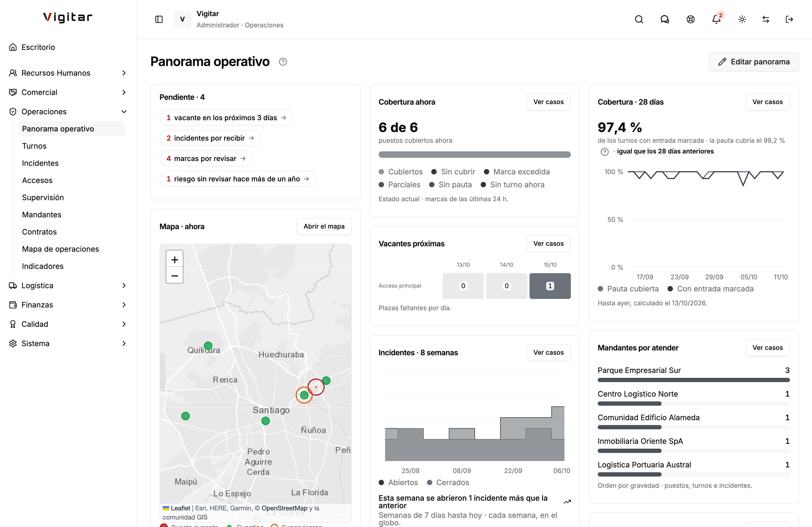Screen dimensions: 812x527
Task: Expand Logística menu
Action: click(x=68, y=285)
